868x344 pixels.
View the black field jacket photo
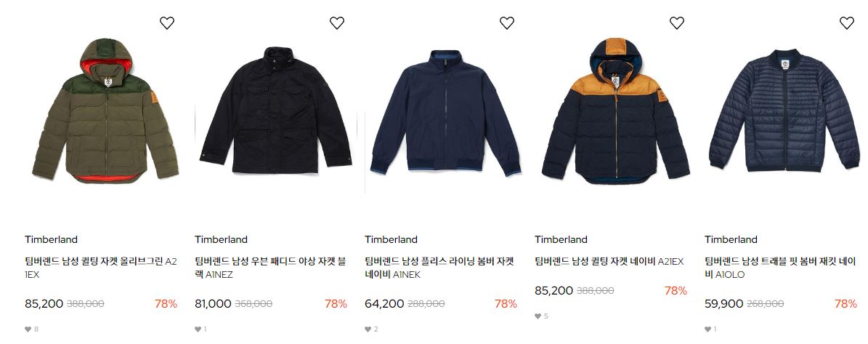(276, 111)
